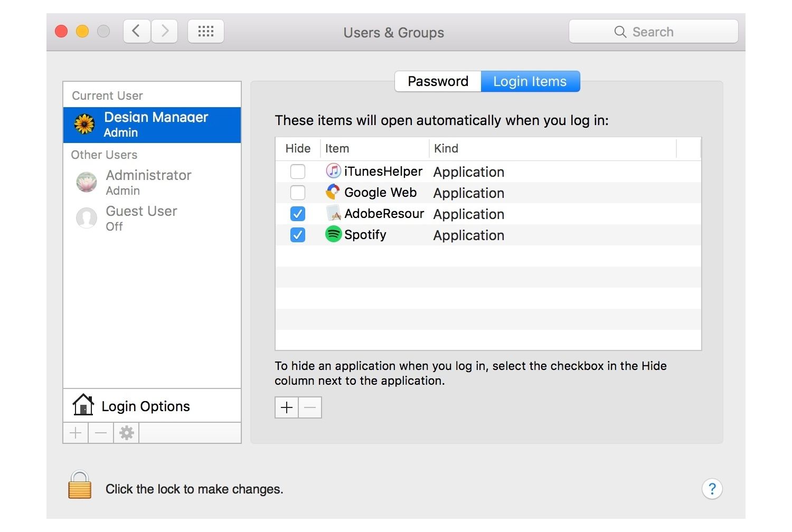Click the iTunesHelper icon in login items

(333, 171)
